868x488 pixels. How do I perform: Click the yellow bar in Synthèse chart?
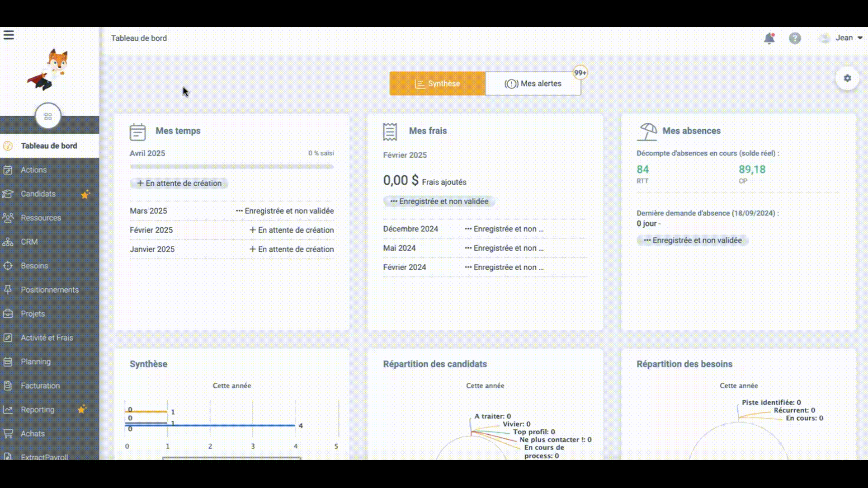click(146, 412)
